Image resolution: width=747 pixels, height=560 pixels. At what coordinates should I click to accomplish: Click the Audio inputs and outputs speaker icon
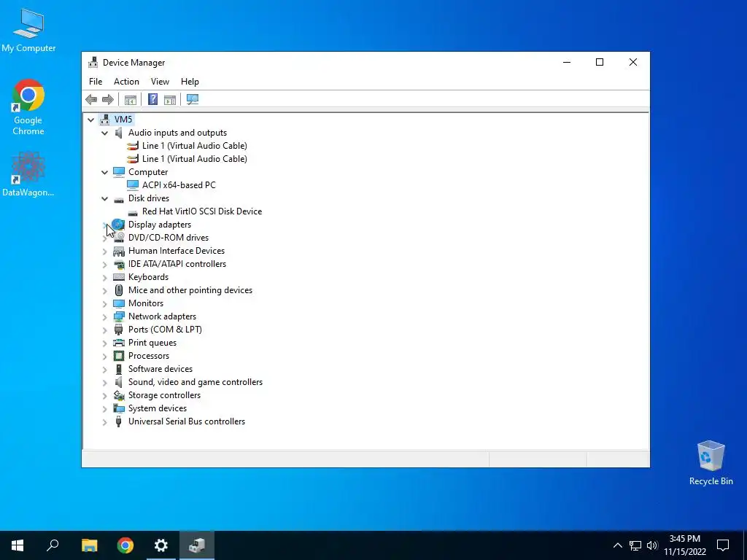[119, 133]
